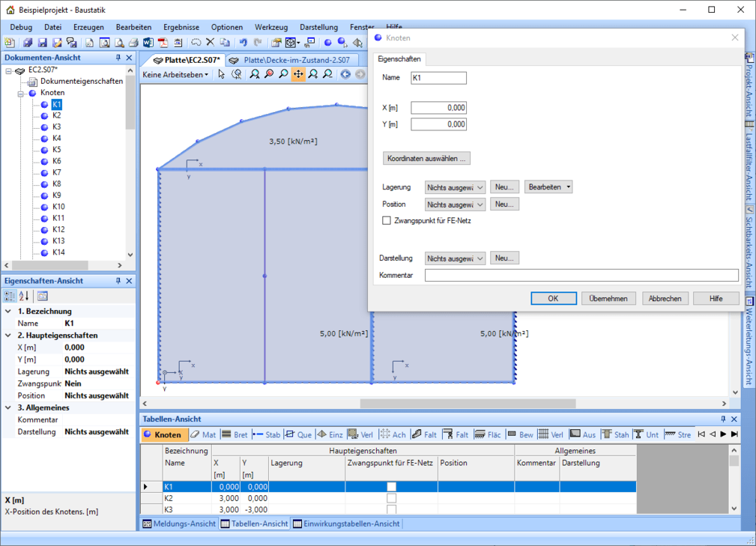The image size is (756, 546).
Task: Enable Zwangspunkt für FE-Netz checkbox in dialog
Action: 387,221
